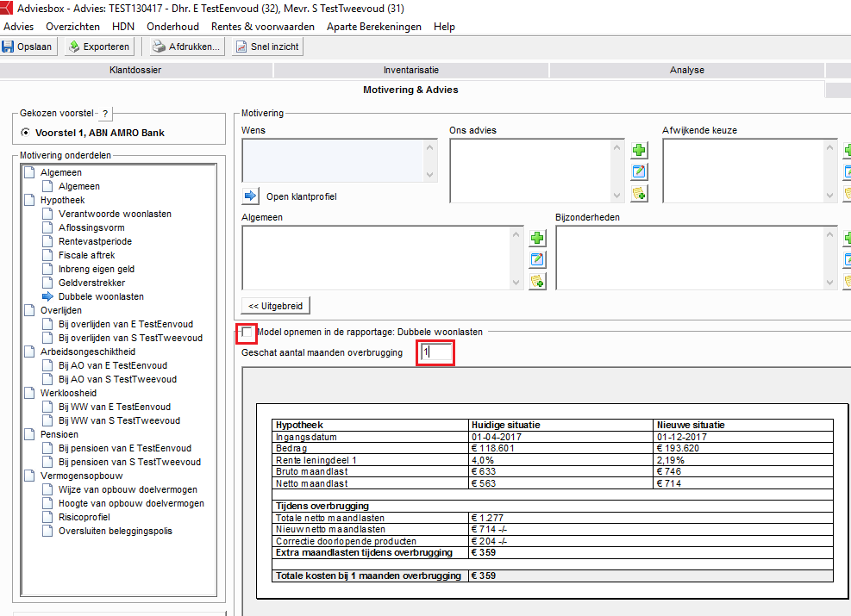Click the question mark help next to Gekozen voorstel
This screenshot has height=616, width=851.
pyautogui.click(x=105, y=114)
